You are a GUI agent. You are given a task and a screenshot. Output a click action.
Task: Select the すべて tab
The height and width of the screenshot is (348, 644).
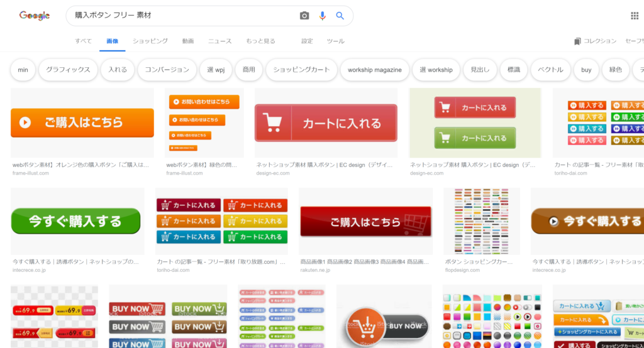tap(84, 41)
